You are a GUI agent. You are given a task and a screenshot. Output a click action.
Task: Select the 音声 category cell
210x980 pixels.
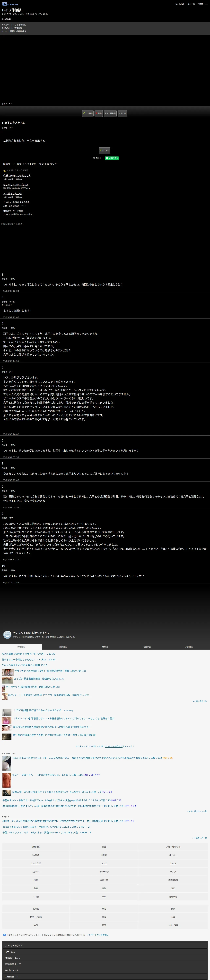173,888
